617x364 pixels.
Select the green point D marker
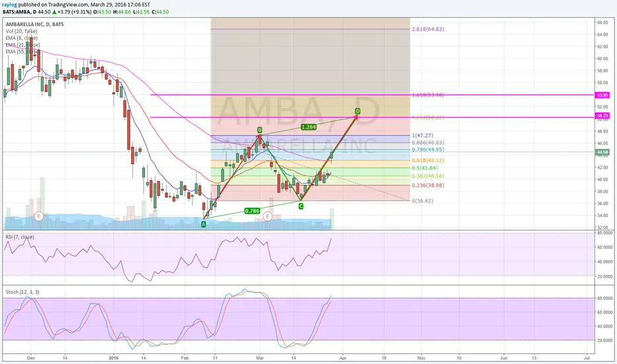(x=357, y=111)
